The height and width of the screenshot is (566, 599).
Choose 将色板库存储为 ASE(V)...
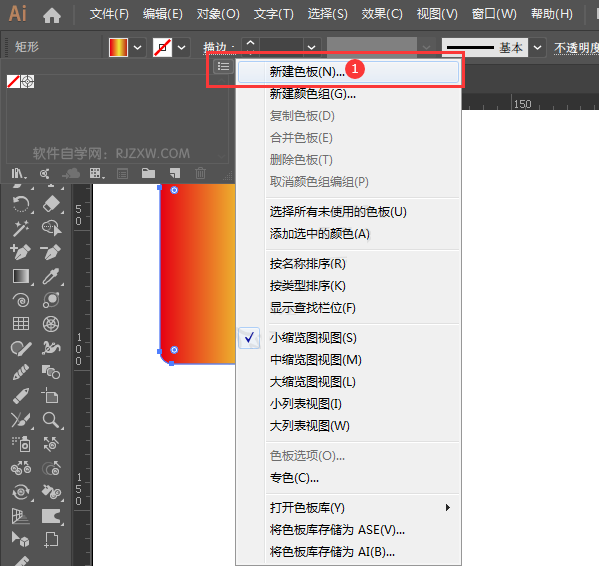pyautogui.click(x=348, y=530)
